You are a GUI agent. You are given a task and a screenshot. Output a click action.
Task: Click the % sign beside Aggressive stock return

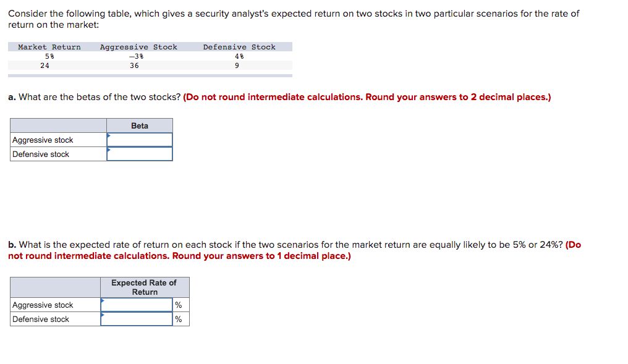179,303
